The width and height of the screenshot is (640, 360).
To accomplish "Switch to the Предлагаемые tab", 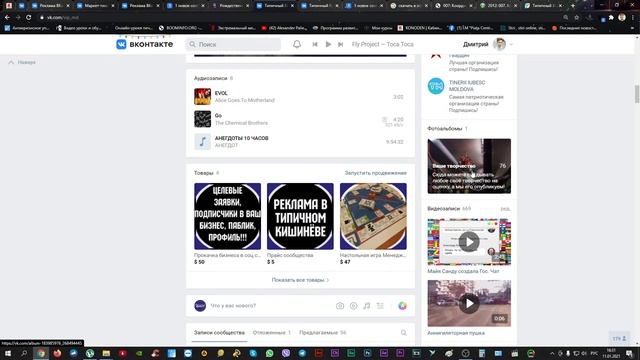I will [x=322, y=333].
